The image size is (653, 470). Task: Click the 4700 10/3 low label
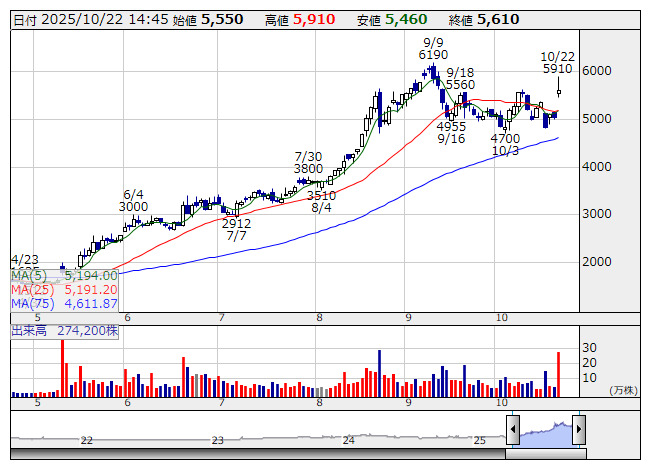505,144
